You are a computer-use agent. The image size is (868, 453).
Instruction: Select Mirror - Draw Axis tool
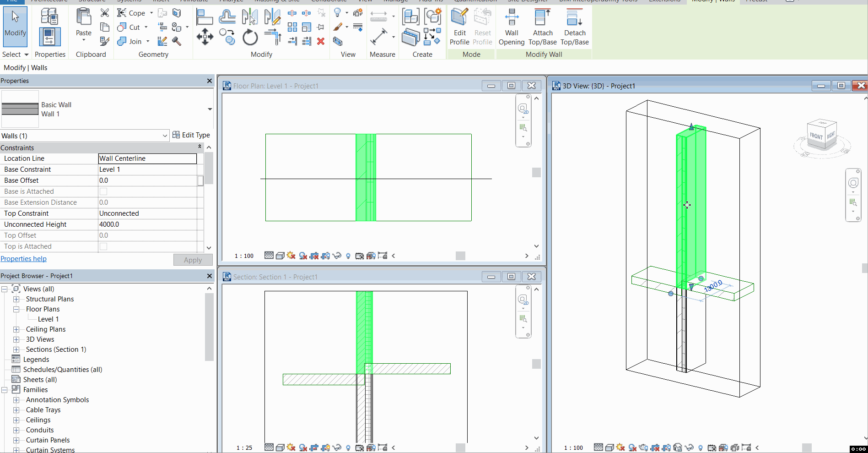(x=272, y=17)
